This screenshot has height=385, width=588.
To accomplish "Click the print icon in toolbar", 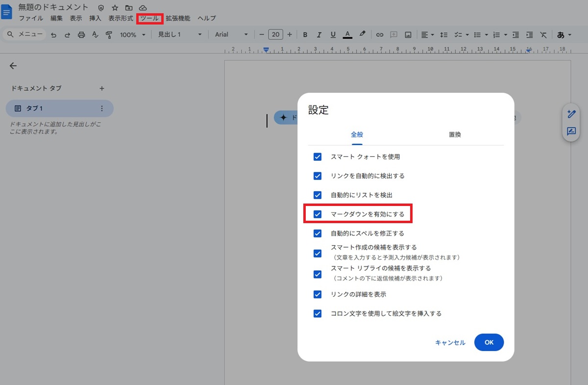I will 81,35.
